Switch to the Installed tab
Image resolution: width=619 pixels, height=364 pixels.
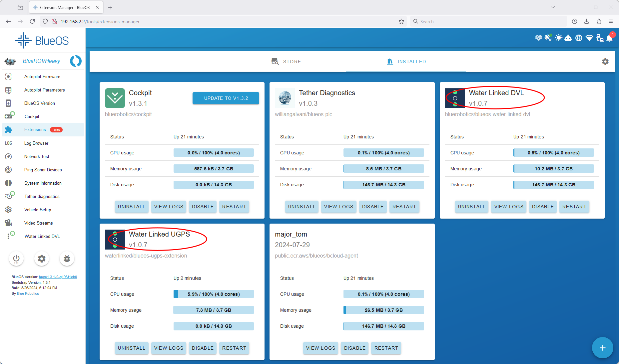[406, 62]
